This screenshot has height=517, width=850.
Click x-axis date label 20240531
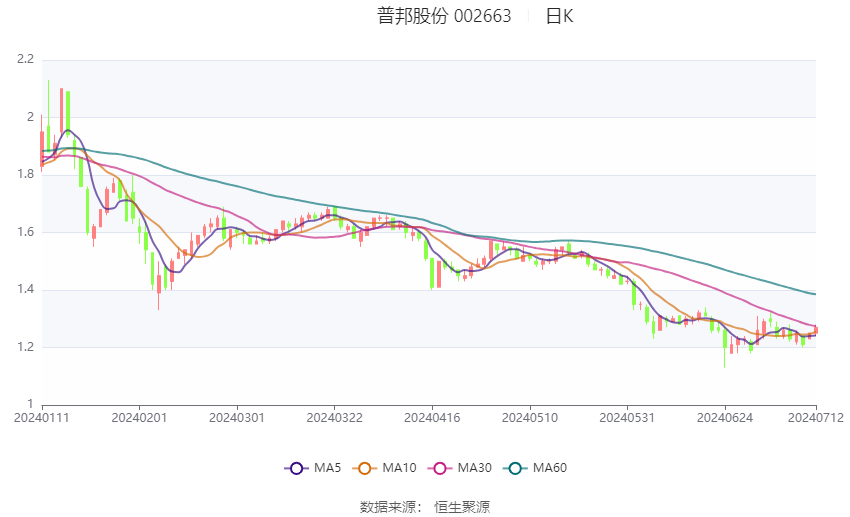point(627,418)
